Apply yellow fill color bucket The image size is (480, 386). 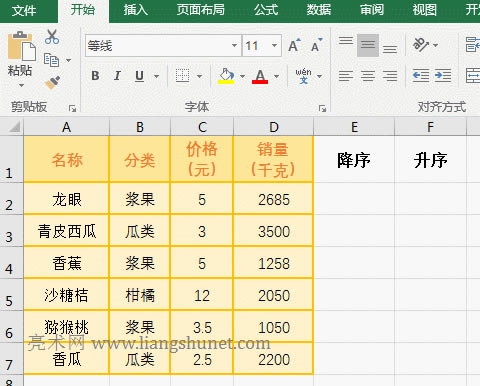(x=226, y=76)
